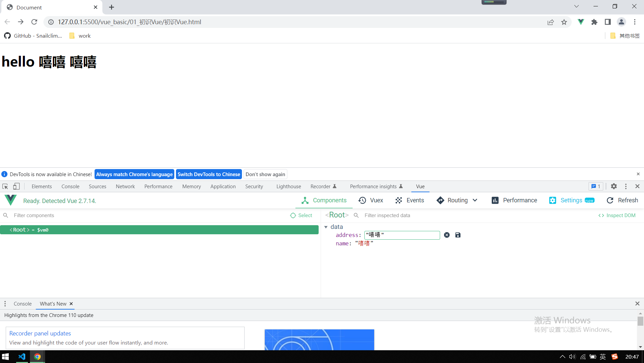Open the issues counter badge

tap(596, 186)
